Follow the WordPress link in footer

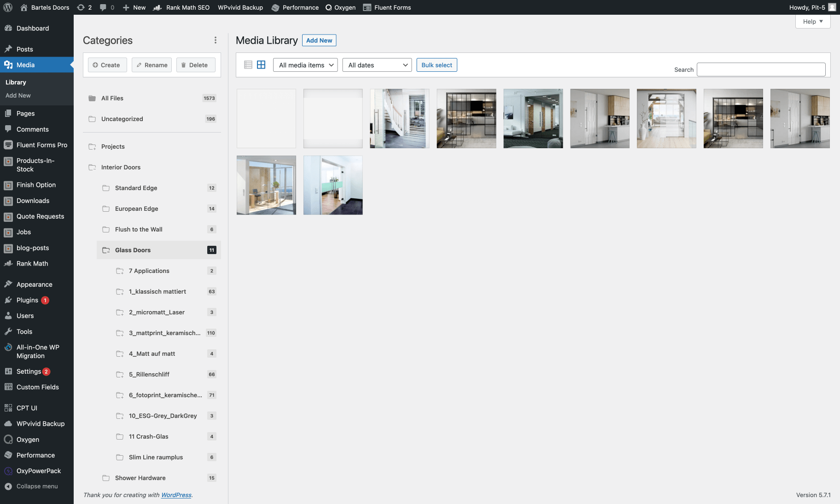point(176,495)
